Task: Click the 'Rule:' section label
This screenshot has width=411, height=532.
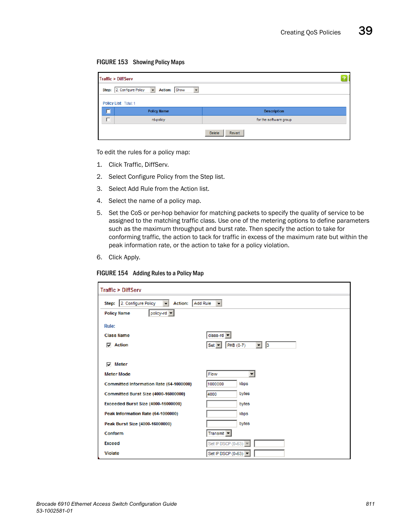Action: pyautogui.click(x=110, y=326)
